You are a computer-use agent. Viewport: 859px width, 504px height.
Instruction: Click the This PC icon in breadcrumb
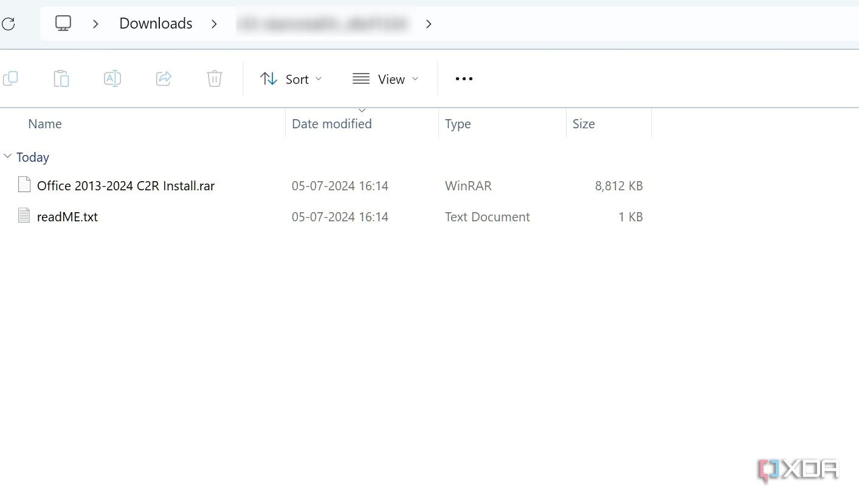[63, 22]
